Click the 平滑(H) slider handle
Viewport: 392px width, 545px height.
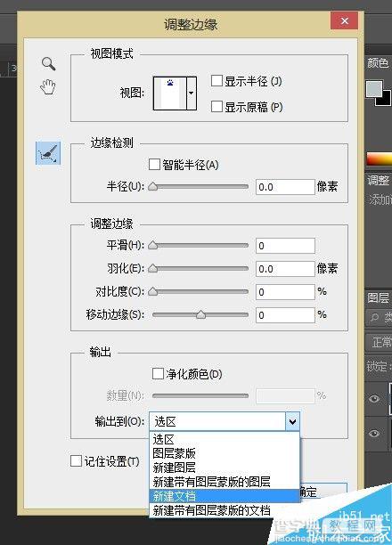(x=152, y=246)
